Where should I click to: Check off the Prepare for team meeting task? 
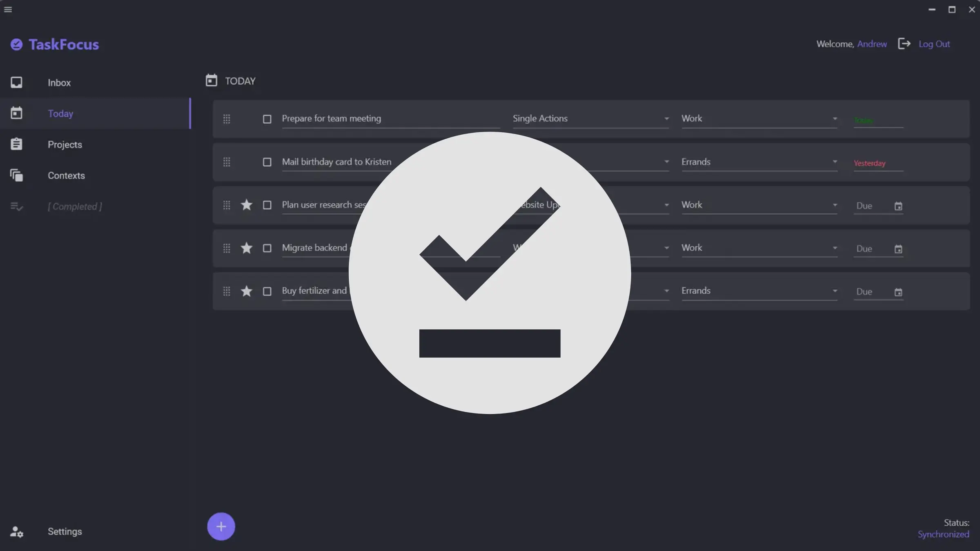click(x=267, y=119)
